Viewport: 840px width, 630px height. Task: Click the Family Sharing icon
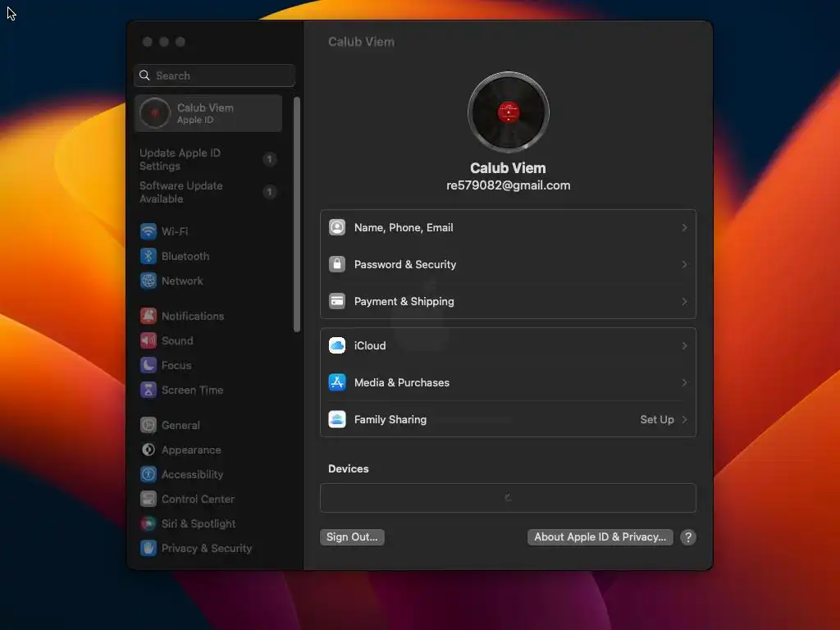point(337,419)
